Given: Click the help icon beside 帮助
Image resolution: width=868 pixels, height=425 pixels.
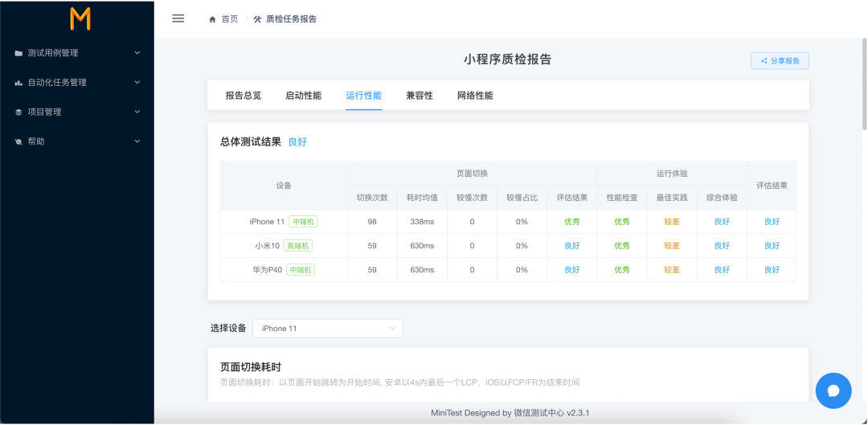Looking at the screenshot, I should tap(18, 141).
